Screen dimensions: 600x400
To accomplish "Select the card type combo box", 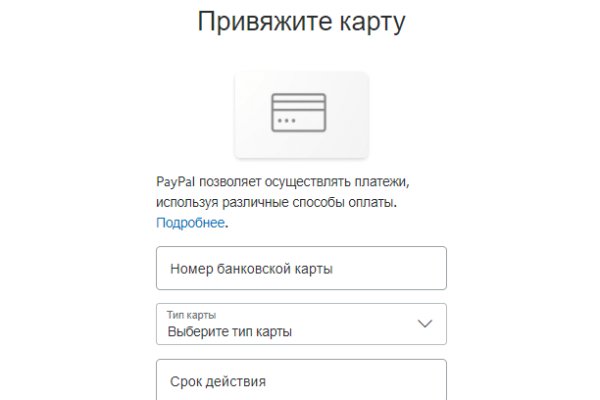I will [301, 324].
